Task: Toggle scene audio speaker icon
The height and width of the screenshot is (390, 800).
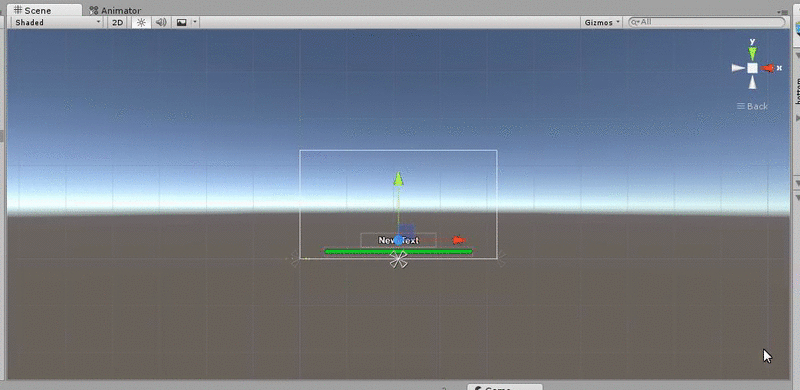Action: (x=161, y=22)
